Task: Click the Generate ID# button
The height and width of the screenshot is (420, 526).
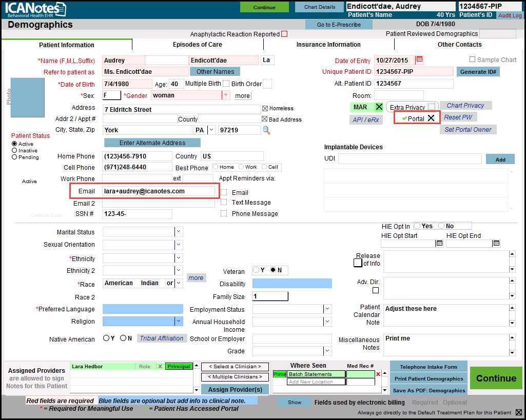Action: pos(478,72)
